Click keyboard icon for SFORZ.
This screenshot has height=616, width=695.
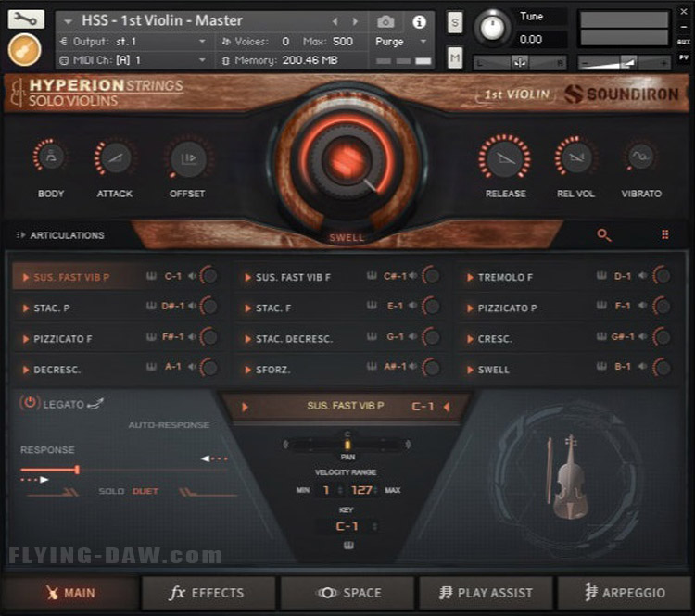[x=372, y=366]
